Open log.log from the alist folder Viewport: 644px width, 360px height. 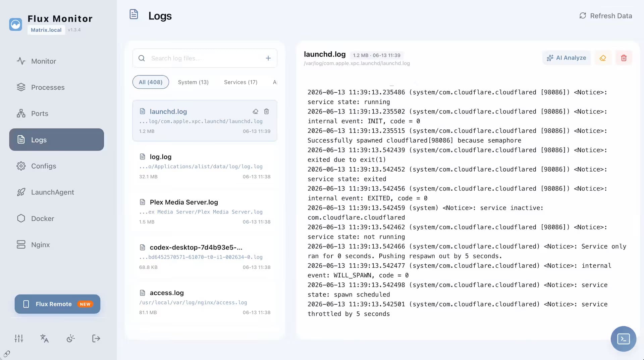click(x=205, y=166)
